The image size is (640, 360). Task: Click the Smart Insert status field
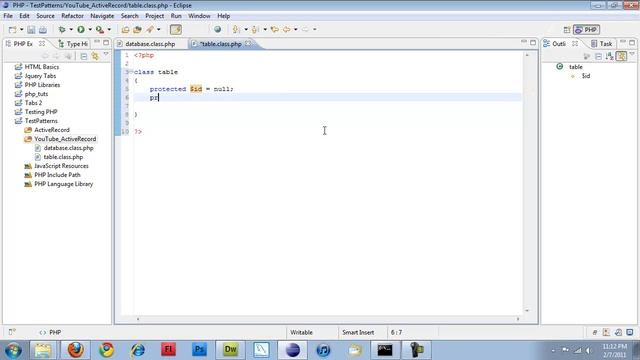(358, 333)
